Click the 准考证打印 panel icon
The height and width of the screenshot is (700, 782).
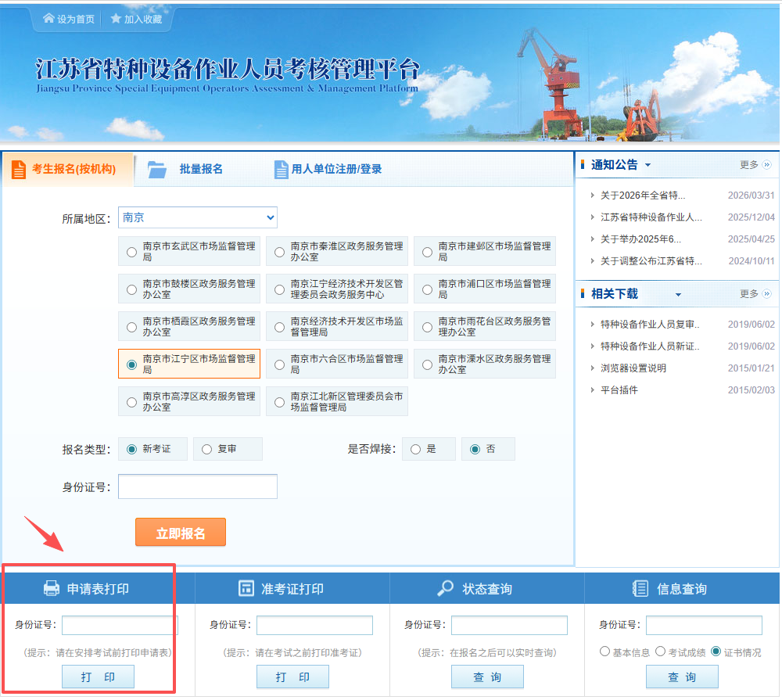[x=246, y=588]
